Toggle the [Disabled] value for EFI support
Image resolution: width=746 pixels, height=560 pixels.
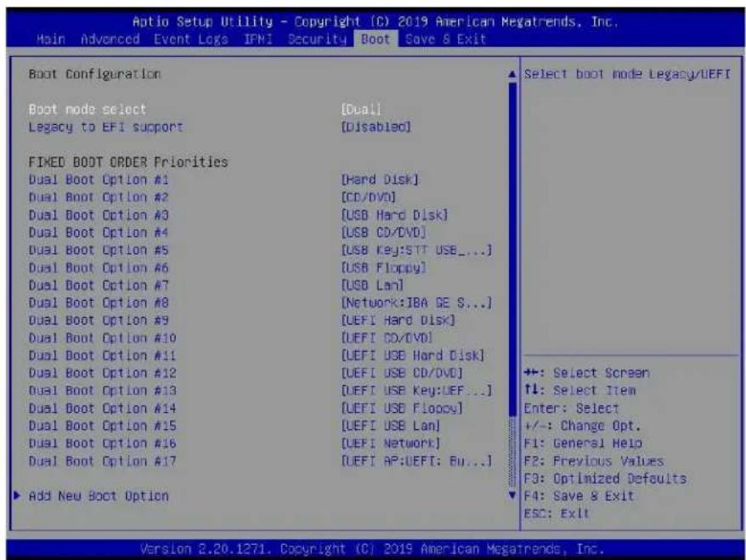click(x=376, y=127)
